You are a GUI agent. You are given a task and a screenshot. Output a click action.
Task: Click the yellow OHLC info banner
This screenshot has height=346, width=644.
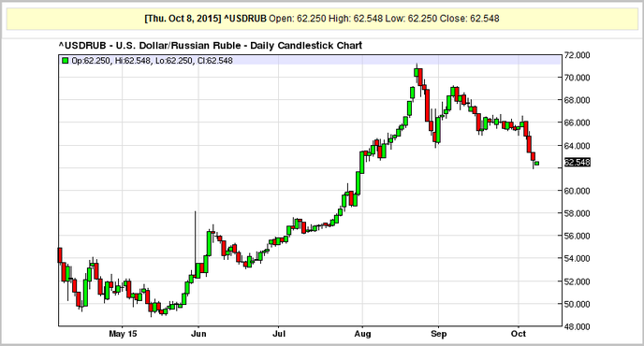(322, 19)
